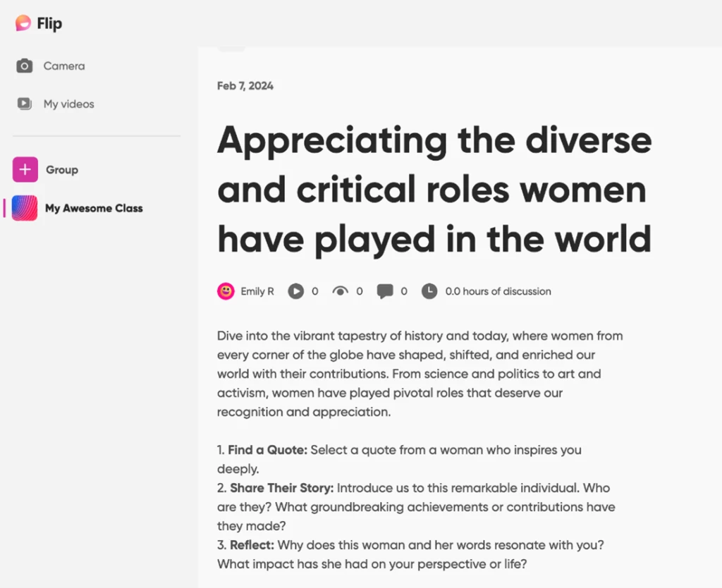
Task: Click the Flip logo icon
Action: coord(23,23)
